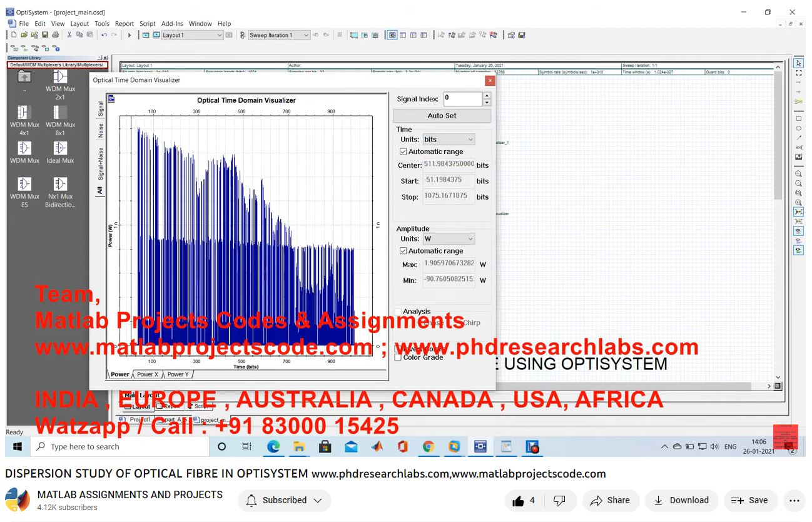
Task: Run the simulation with Calculate play icon
Action: point(129,35)
